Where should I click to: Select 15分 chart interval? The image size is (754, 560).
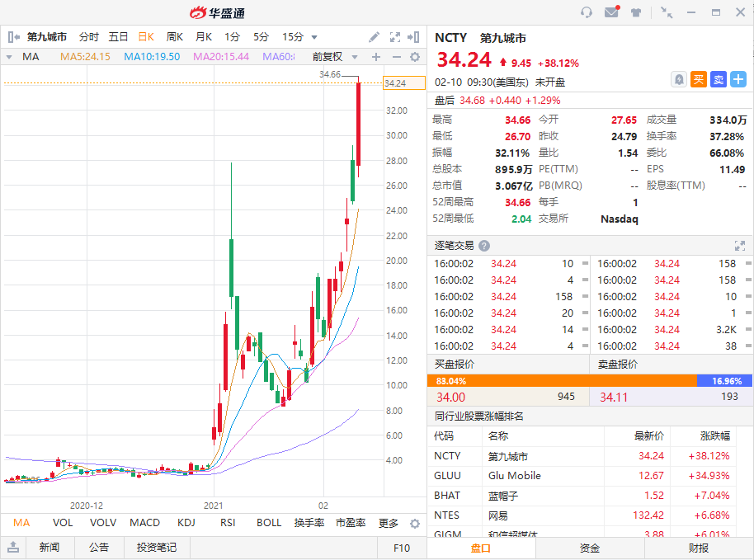293,37
